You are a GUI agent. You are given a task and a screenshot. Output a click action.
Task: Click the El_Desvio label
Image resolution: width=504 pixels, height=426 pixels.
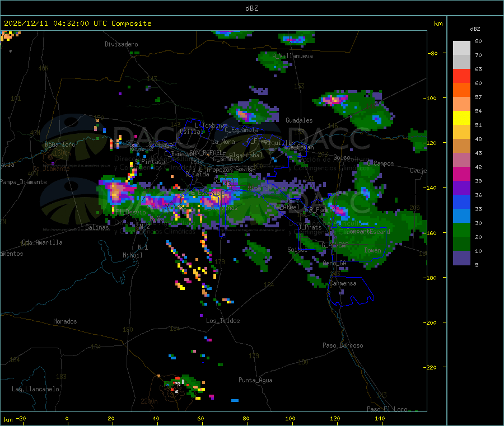coord(131,212)
